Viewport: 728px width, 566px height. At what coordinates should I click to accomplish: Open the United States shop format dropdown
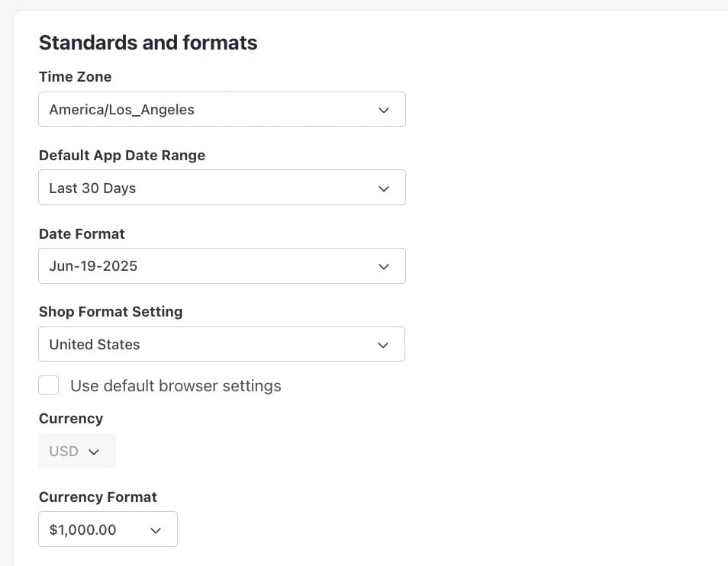(221, 344)
